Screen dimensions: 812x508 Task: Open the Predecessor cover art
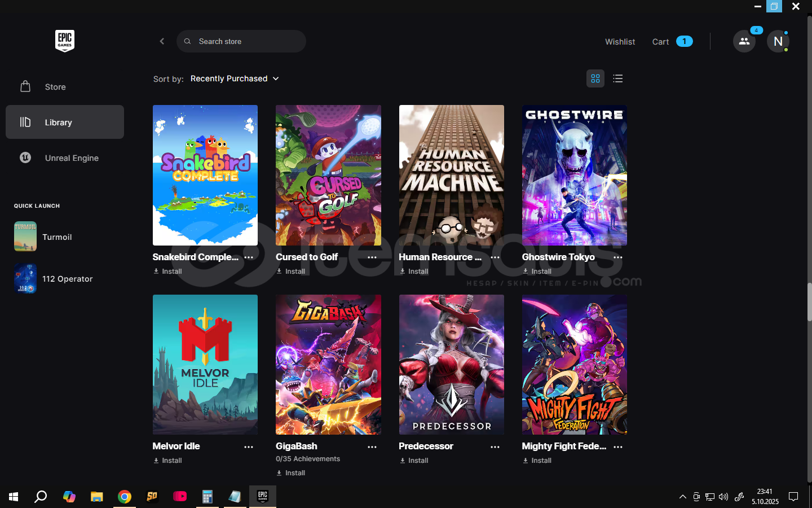(x=452, y=365)
